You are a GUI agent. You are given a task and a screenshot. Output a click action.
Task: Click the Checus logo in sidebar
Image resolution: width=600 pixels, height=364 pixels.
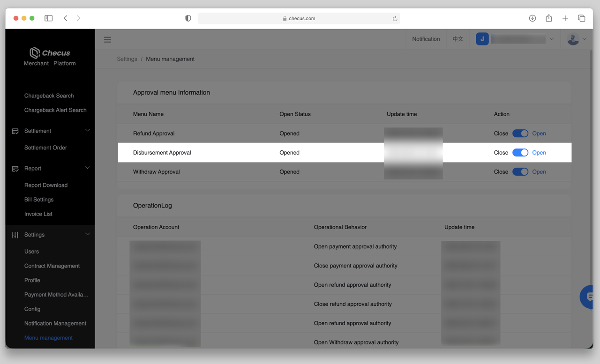tap(50, 53)
